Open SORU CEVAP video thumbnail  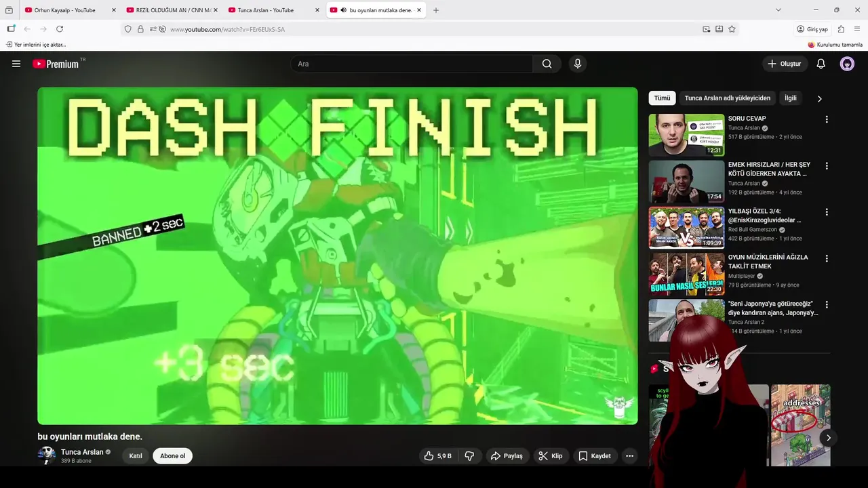[686, 135]
